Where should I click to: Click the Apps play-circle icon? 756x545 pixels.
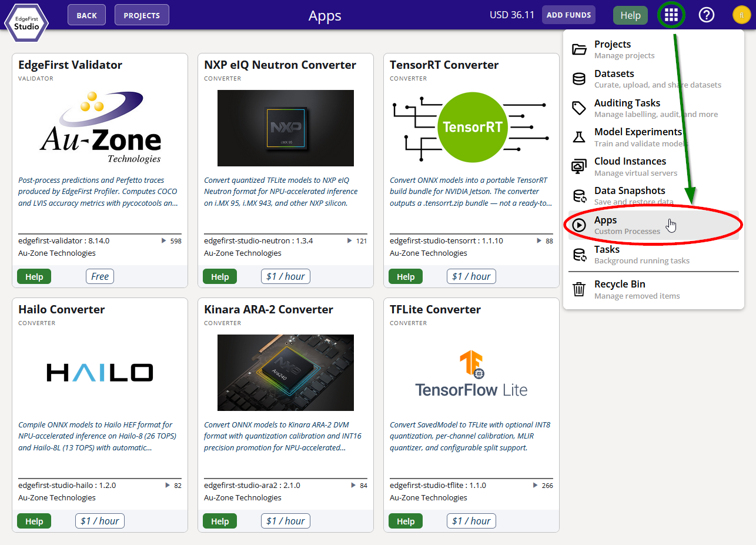click(x=579, y=225)
